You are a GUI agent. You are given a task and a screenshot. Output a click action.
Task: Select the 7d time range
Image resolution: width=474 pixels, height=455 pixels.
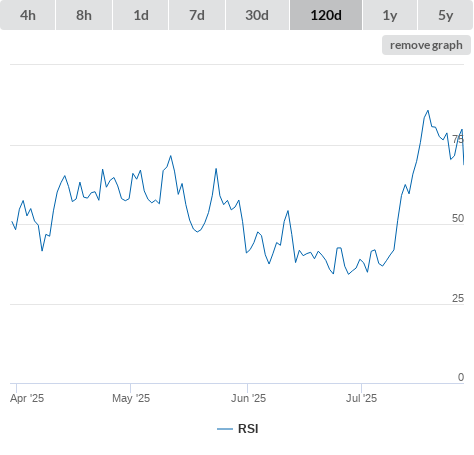coord(197,15)
